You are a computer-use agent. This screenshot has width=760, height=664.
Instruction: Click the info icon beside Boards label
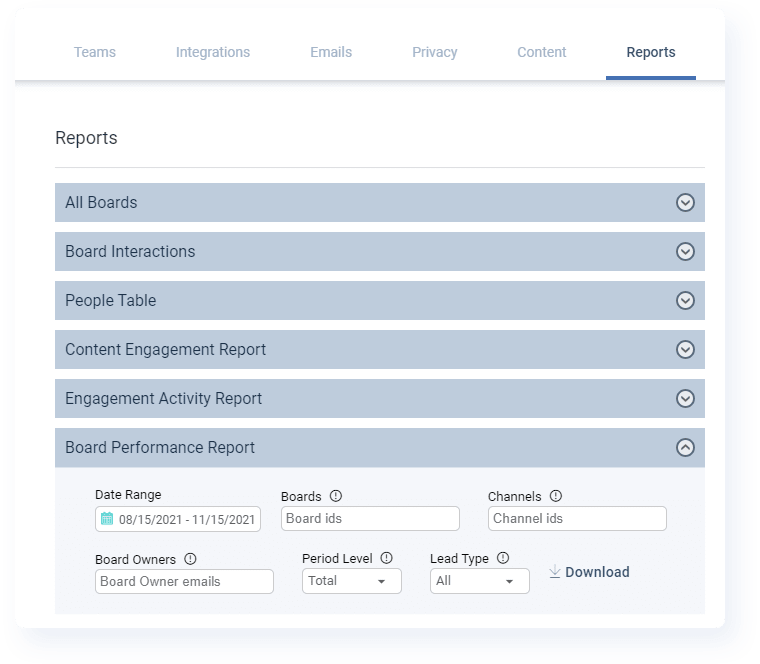click(336, 496)
